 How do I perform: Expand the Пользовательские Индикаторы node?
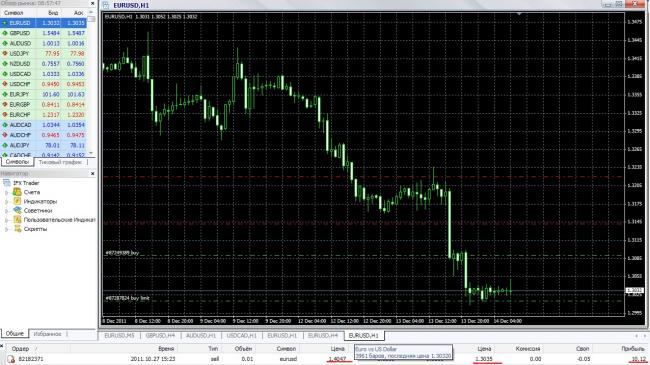tap(6, 220)
